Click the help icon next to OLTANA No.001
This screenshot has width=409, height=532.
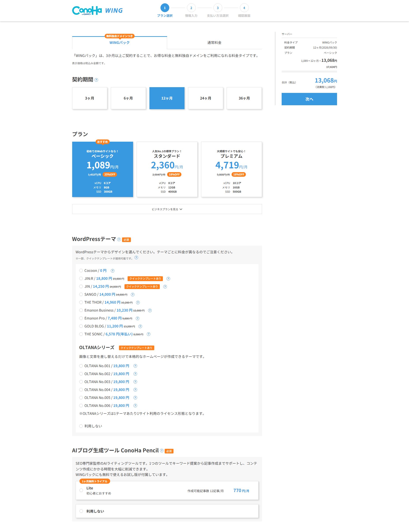click(135, 366)
